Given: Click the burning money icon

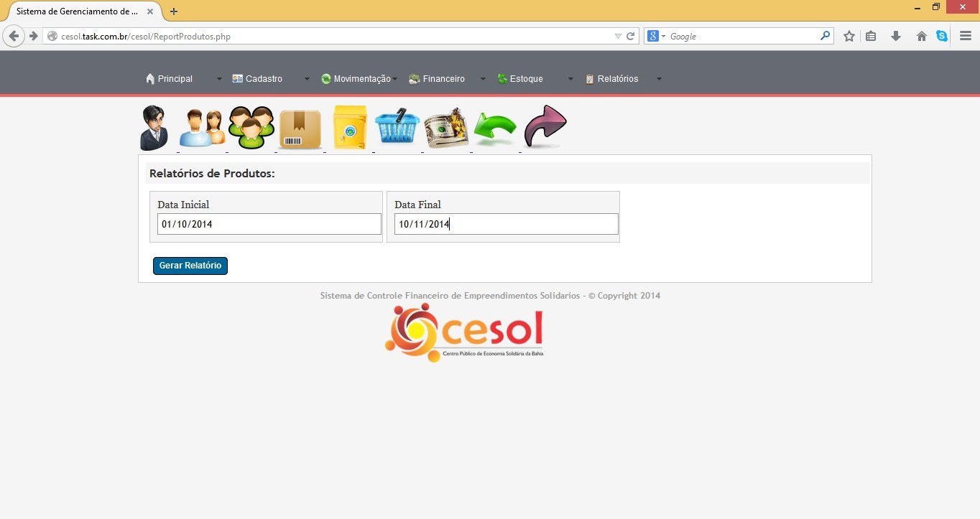Looking at the screenshot, I should tap(446, 128).
